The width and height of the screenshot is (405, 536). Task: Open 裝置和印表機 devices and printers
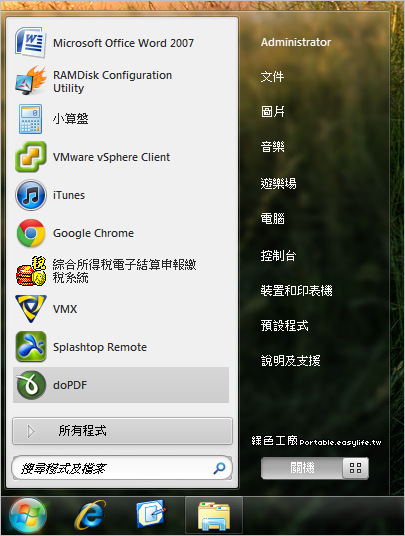296,291
